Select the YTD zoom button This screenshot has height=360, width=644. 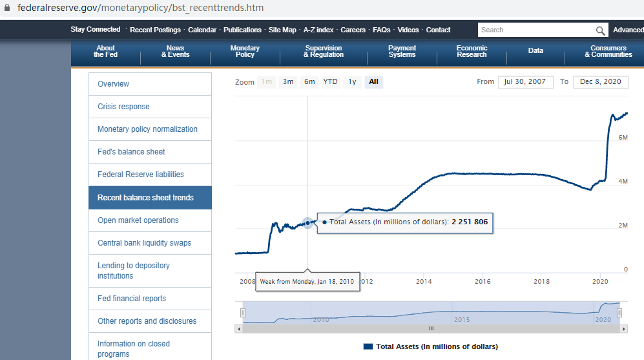coord(330,82)
